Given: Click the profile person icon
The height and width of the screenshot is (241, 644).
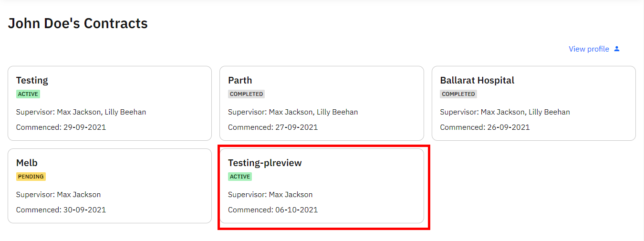Looking at the screenshot, I should tap(616, 49).
